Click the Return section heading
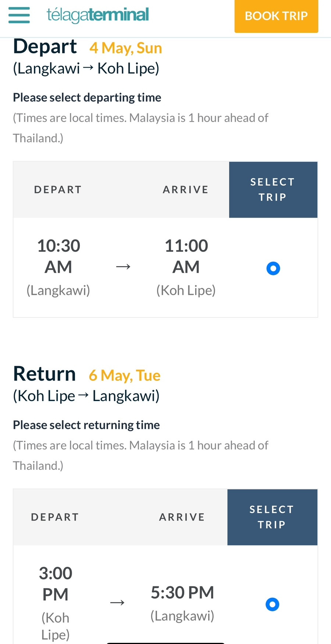Image resolution: width=331 pixels, height=644 pixels. (x=45, y=374)
